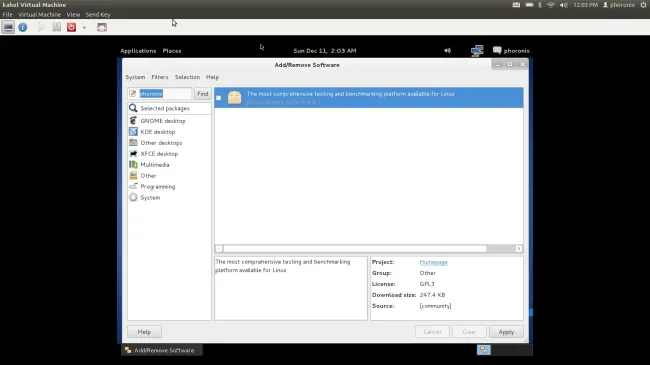
Task: Tick phoronix-test-suite package checkbox
Action: pos(218,98)
